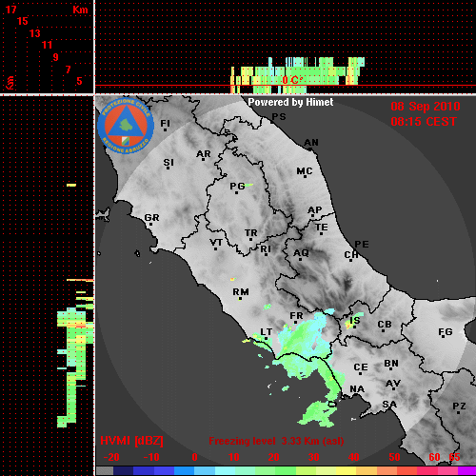476x476 pixels.
Task: Click the AP city label
Action: pos(315,210)
